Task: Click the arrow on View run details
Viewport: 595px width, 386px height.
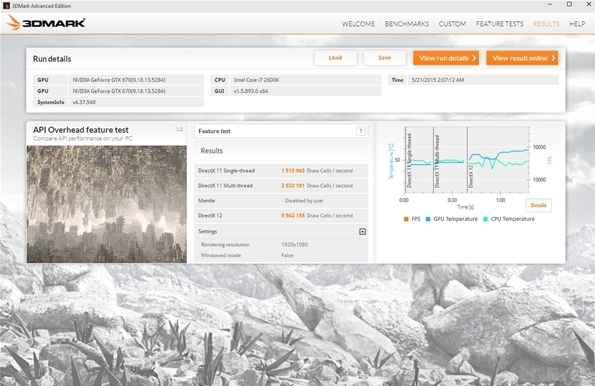Action: [474, 58]
